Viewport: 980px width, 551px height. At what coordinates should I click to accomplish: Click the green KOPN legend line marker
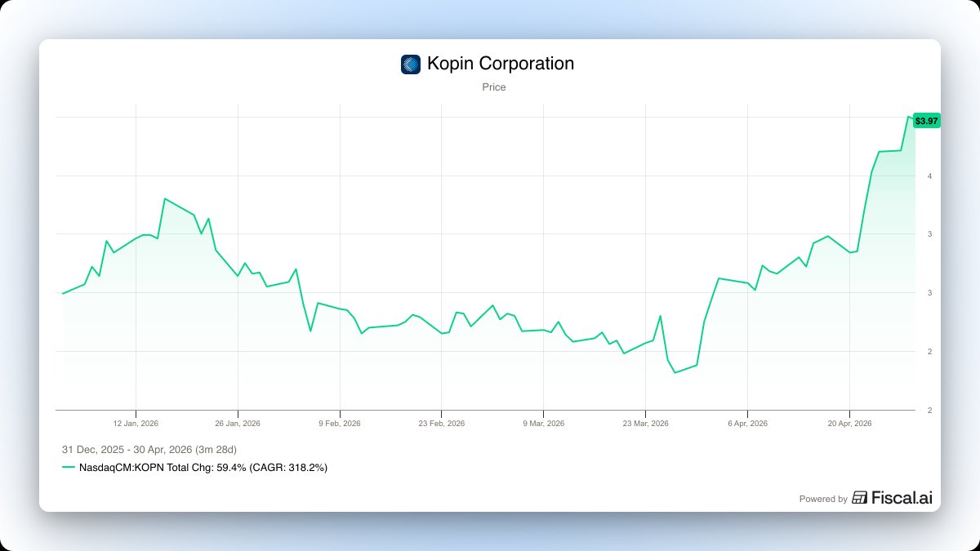(69, 468)
